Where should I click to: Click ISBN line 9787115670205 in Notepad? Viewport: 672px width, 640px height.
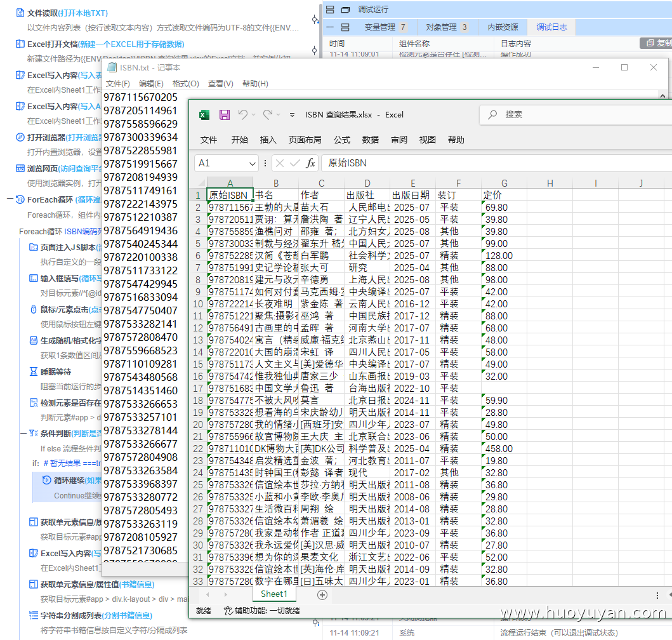pyautogui.click(x=141, y=97)
